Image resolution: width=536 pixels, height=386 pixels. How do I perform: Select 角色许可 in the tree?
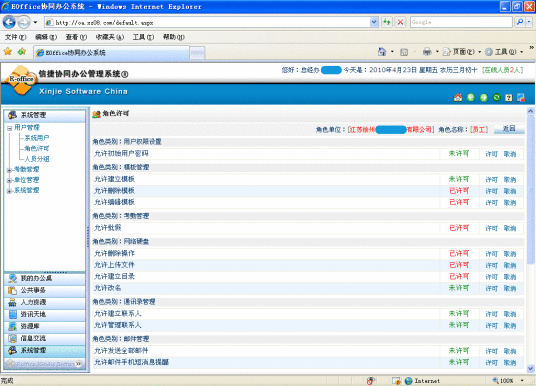(x=37, y=148)
